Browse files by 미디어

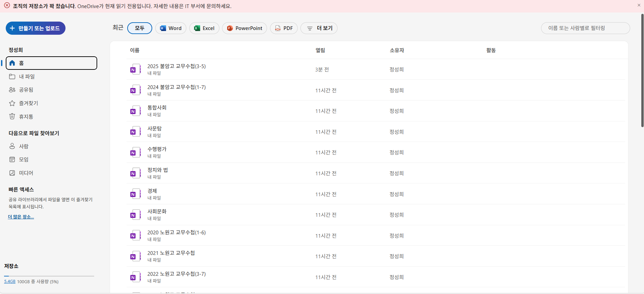click(51, 173)
